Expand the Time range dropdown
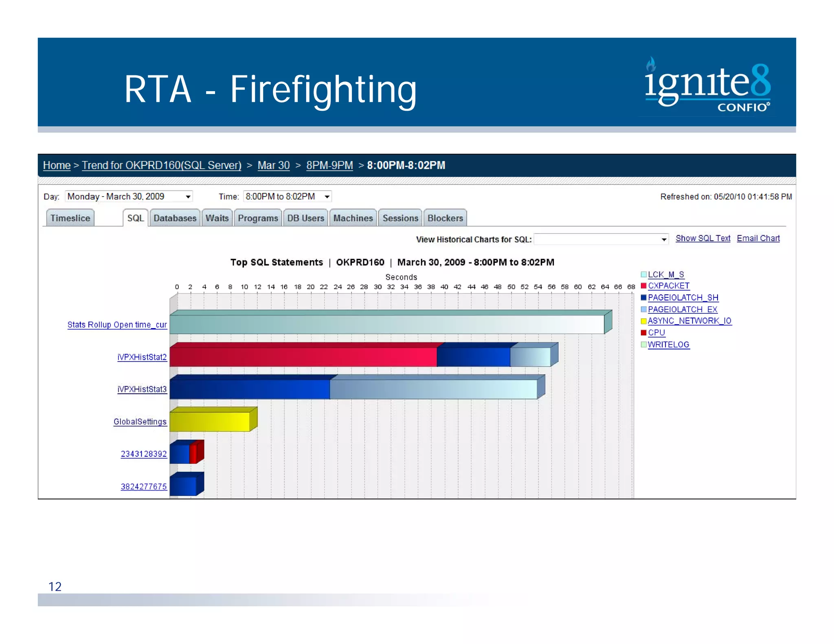834x644 pixels. click(288, 197)
